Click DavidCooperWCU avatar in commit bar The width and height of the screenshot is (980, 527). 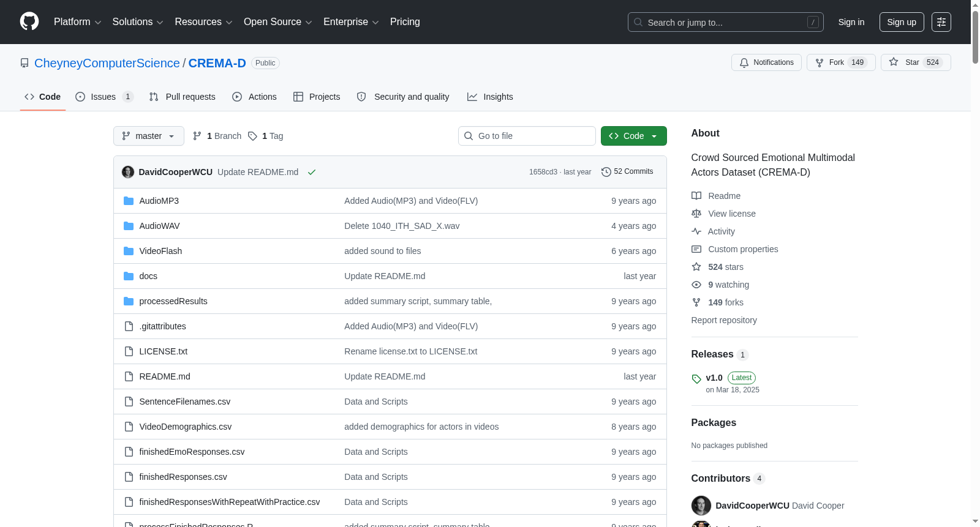point(128,172)
